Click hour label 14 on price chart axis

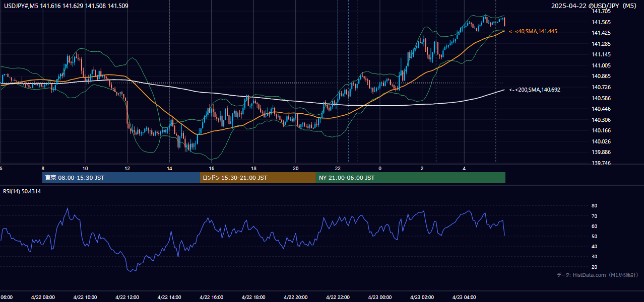tap(169, 168)
